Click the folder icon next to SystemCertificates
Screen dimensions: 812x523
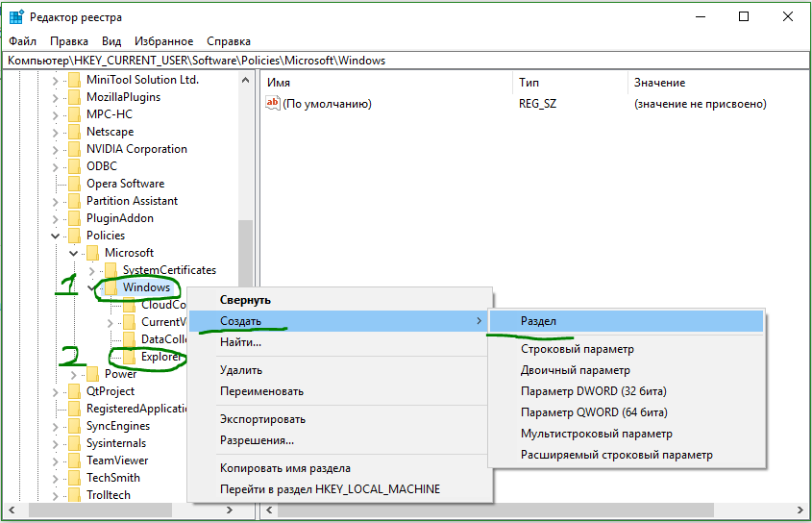pyautogui.click(x=111, y=270)
